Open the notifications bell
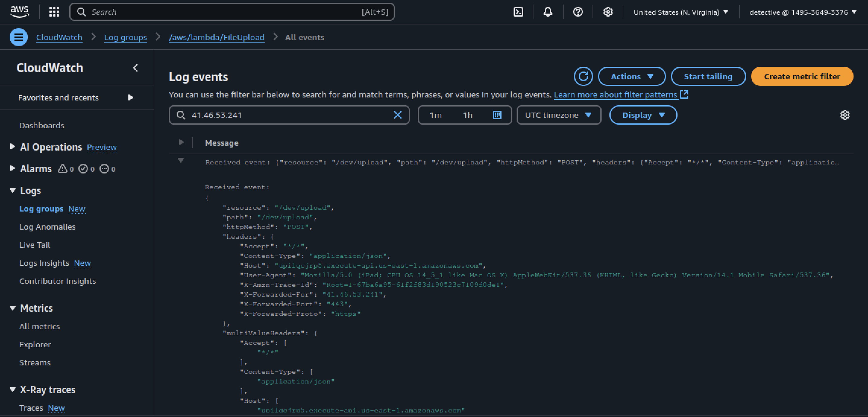The image size is (868, 417). [548, 12]
